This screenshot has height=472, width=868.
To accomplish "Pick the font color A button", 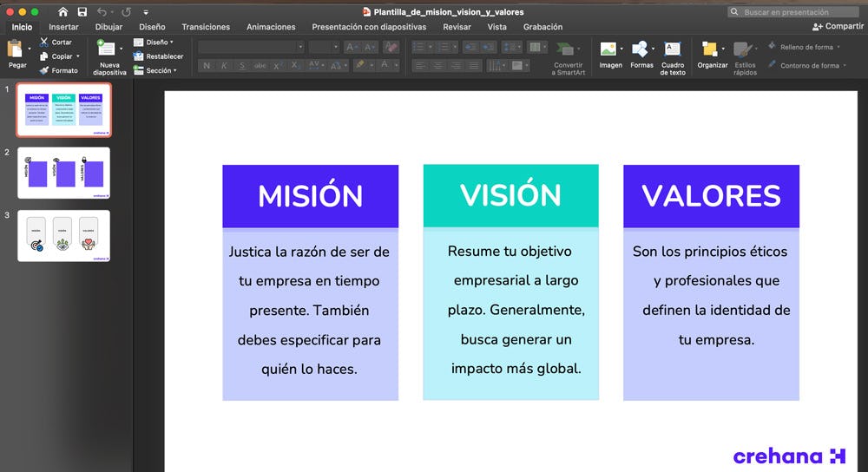I will [x=385, y=65].
